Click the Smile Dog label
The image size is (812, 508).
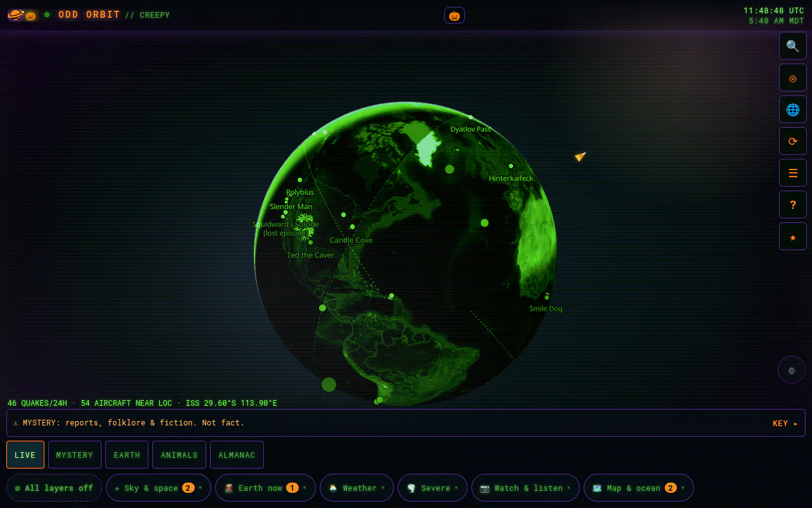click(546, 309)
